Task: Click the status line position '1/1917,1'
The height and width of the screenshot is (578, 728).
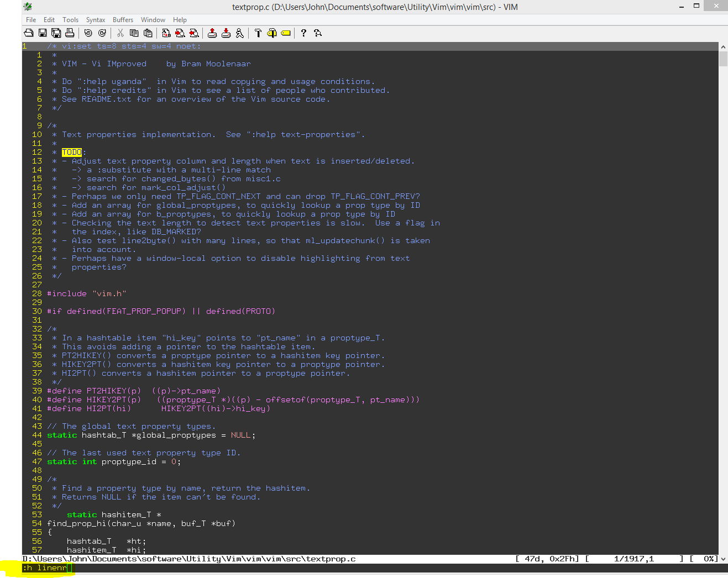Action: pyautogui.click(x=633, y=559)
